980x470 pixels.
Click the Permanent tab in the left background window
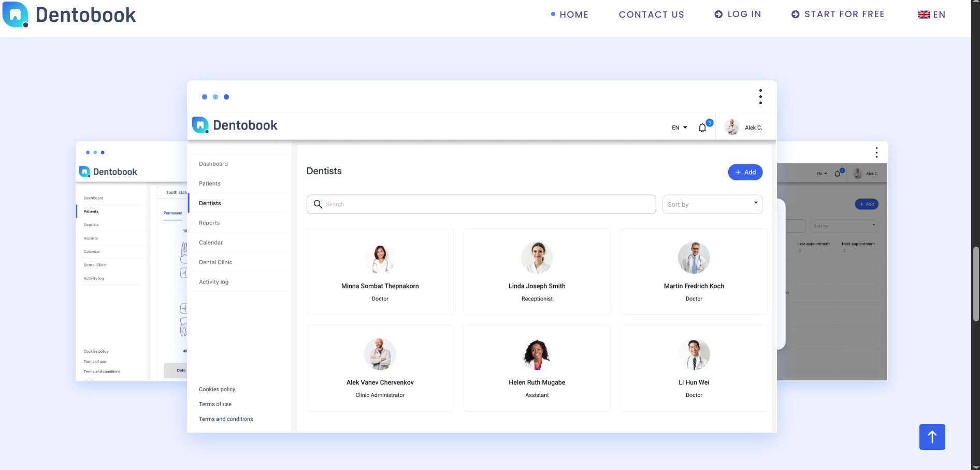click(173, 213)
